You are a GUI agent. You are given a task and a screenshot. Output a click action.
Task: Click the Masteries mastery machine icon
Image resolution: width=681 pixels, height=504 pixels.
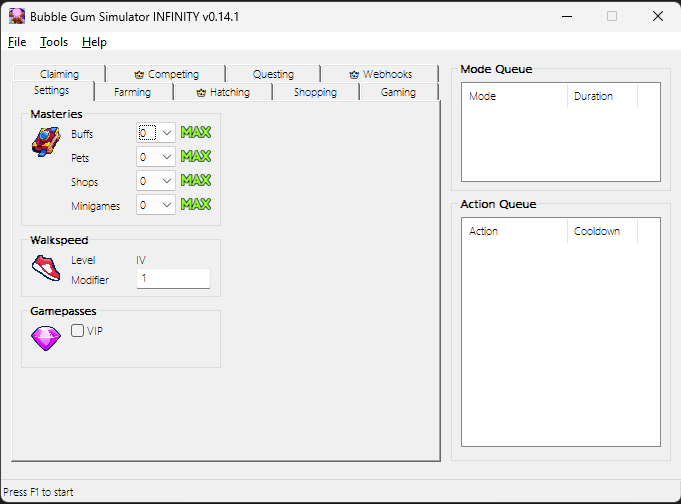click(46, 142)
